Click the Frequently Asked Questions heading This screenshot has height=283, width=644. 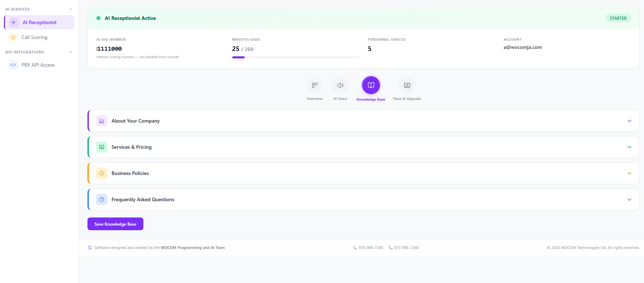point(143,199)
